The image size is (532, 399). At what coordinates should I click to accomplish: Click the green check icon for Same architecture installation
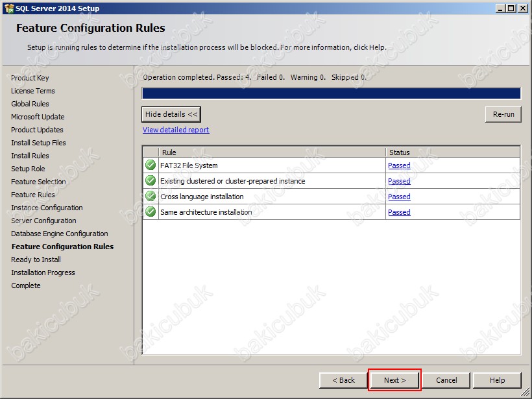point(151,212)
